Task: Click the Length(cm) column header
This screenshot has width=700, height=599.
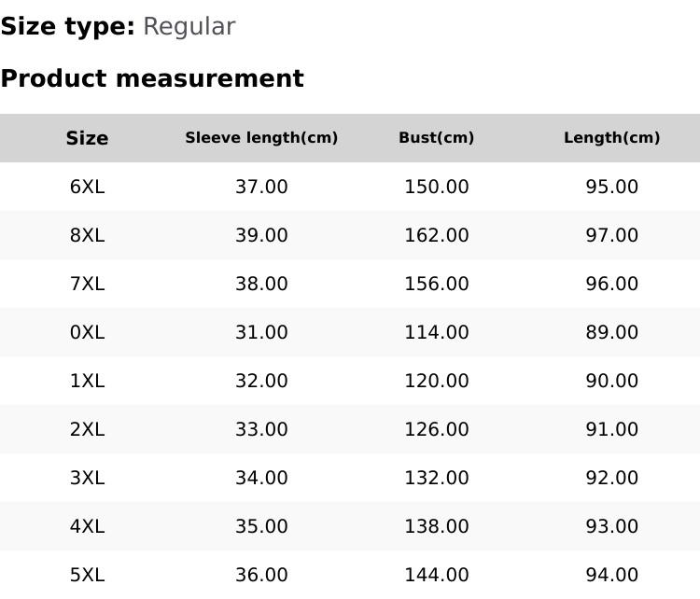Action: [x=611, y=138]
